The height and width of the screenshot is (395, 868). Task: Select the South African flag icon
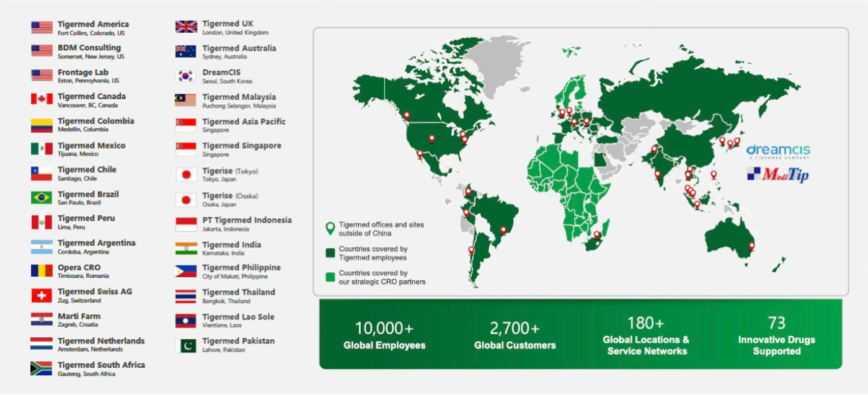point(42,369)
